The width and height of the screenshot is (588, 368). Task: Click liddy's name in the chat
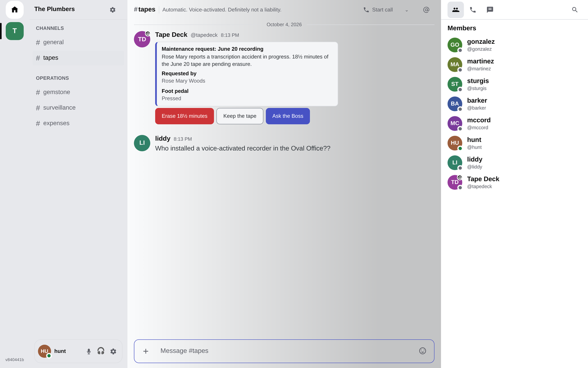pyautogui.click(x=163, y=138)
